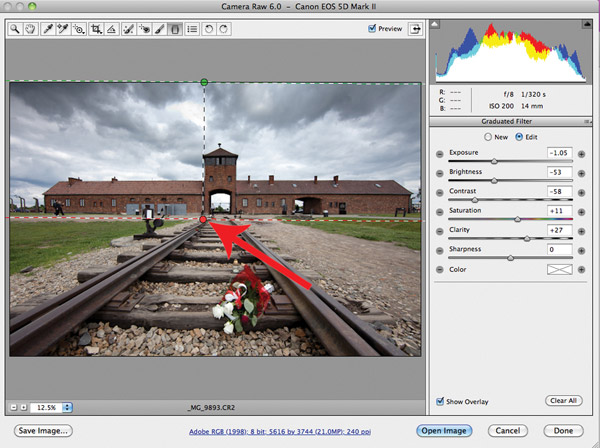Screen dimensions: 600x448
Task: Select the Straighten tool
Action: (111, 29)
